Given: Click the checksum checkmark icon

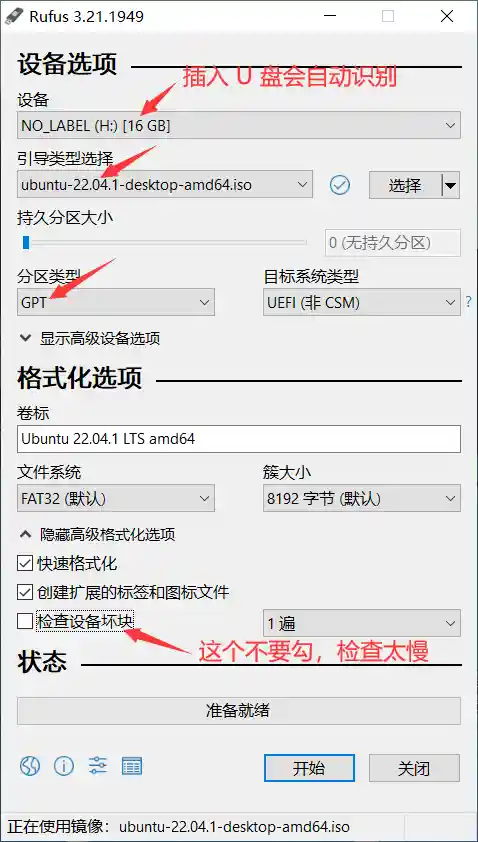Looking at the screenshot, I should point(340,185).
